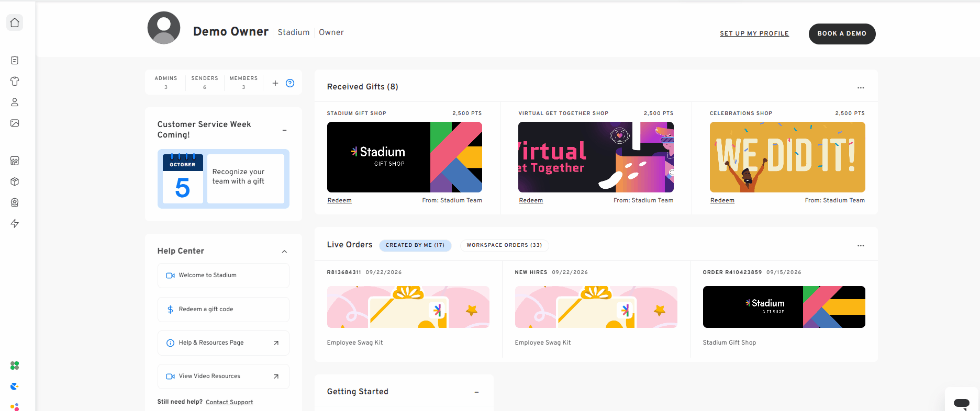This screenshot has height=411, width=980.
Task: Open the Set Up My Profile link
Action: tap(754, 33)
